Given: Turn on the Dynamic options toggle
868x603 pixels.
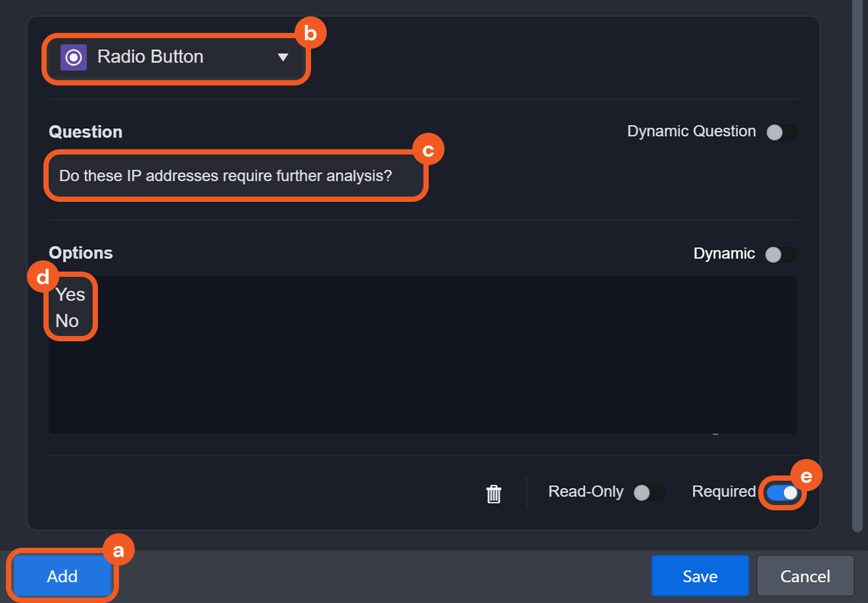Looking at the screenshot, I should [x=781, y=254].
